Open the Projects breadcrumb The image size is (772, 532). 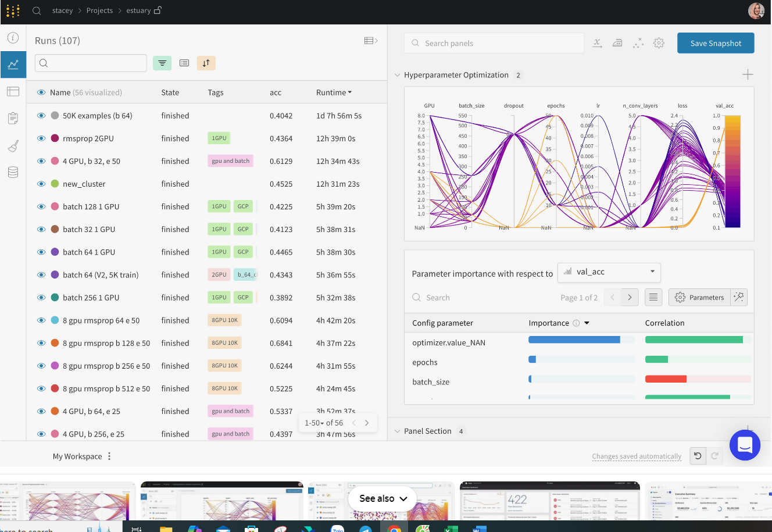(x=99, y=10)
